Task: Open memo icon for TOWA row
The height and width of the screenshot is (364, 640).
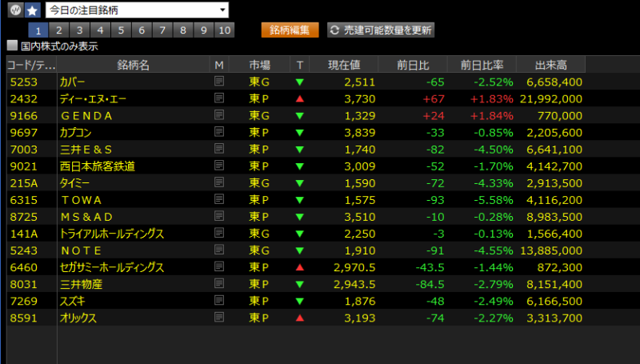Action: (x=219, y=199)
